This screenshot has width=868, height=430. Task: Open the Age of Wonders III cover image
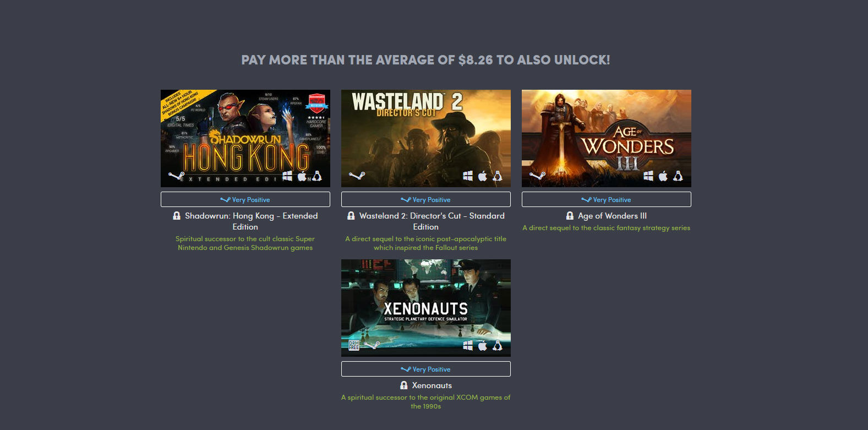(607, 138)
